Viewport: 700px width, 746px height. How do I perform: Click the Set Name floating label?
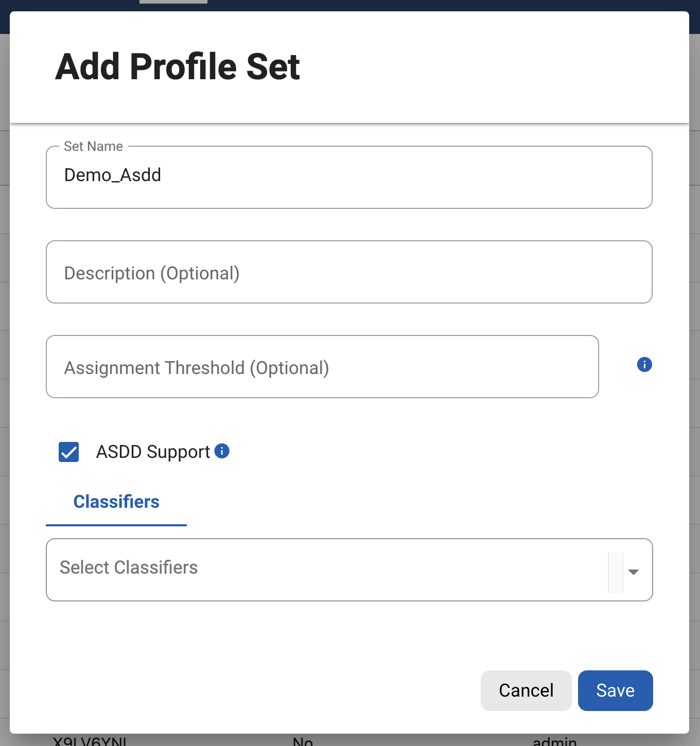(x=93, y=147)
